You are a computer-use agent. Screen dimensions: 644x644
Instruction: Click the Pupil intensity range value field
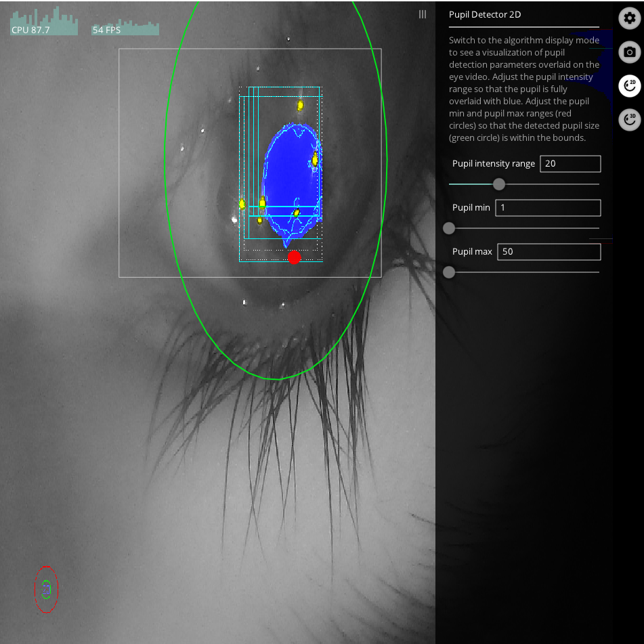570,164
